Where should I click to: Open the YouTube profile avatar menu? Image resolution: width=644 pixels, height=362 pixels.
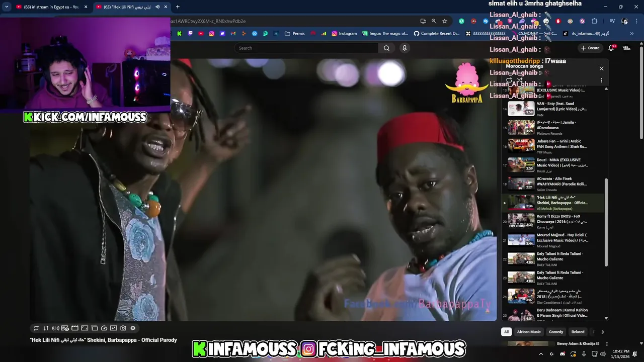tap(626, 48)
